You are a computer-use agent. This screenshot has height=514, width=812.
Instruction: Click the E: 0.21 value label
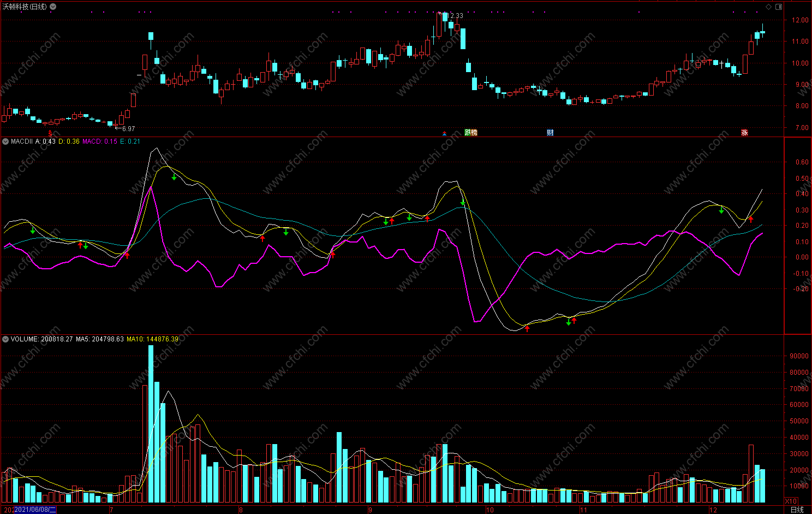click(x=130, y=141)
